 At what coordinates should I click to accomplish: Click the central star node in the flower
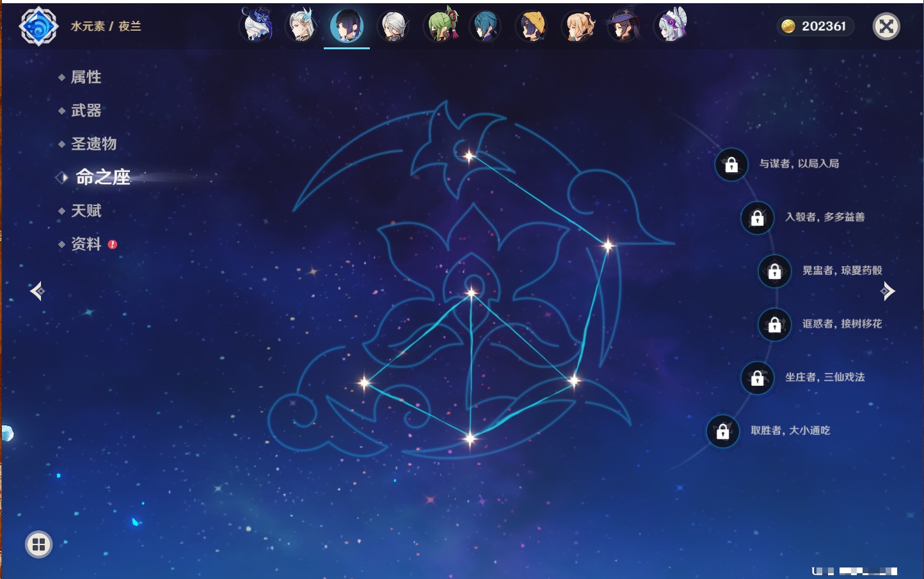point(472,293)
